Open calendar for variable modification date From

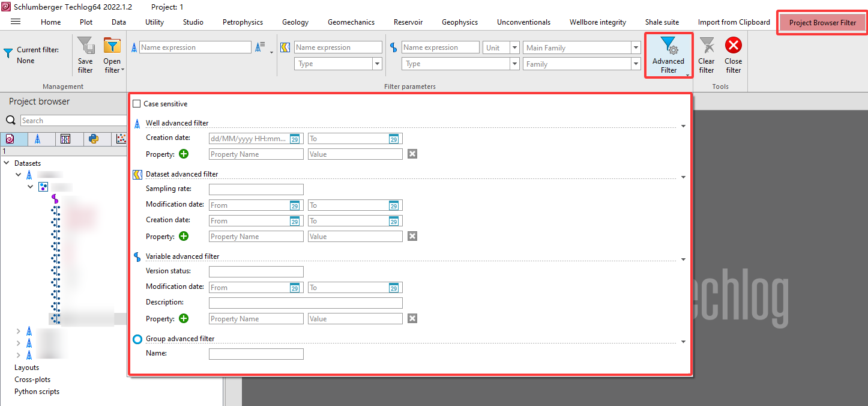click(295, 288)
